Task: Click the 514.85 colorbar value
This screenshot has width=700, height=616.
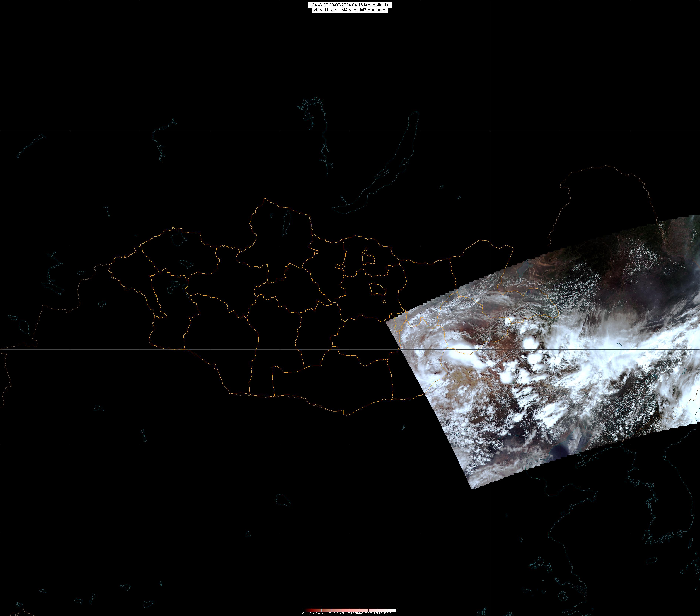Action: point(359,614)
